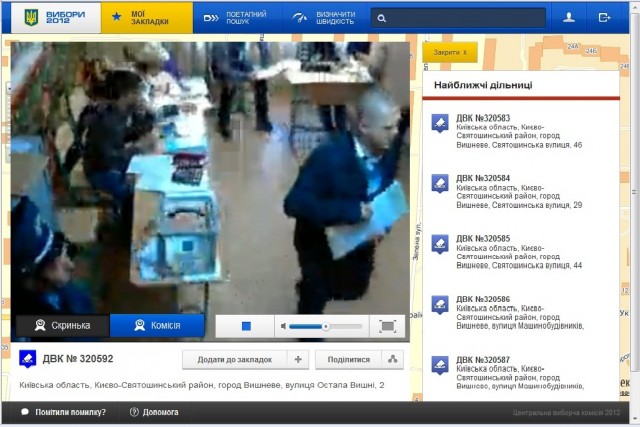Click Помітили помилку? link
This screenshot has height=427, width=640.
[70, 412]
